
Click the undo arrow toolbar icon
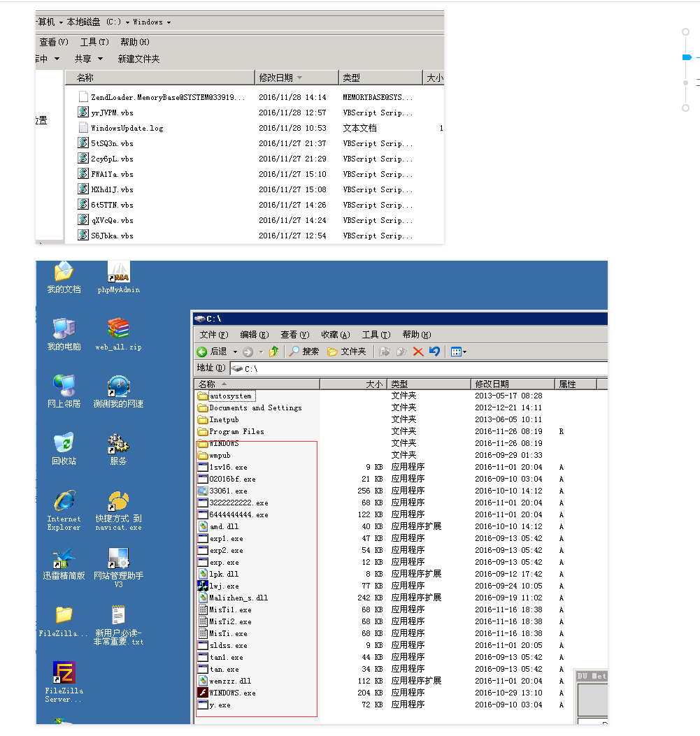(435, 352)
